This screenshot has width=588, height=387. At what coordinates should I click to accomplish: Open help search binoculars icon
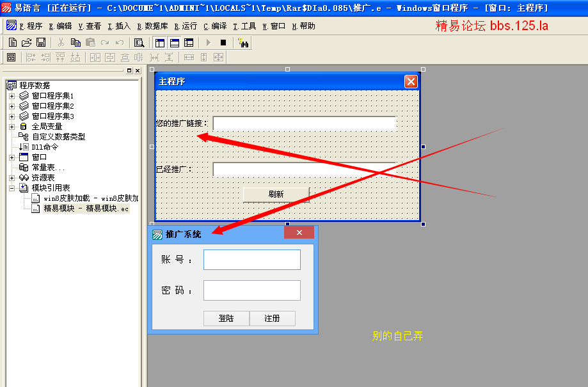click(x=243, y=43)
